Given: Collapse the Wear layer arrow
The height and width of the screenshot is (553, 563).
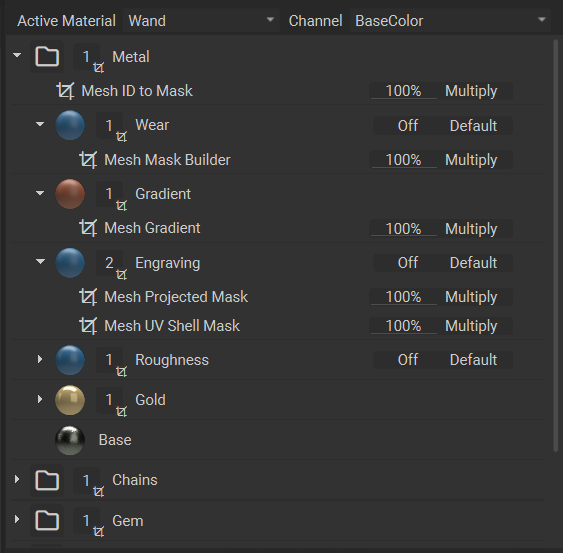Looking at the screenshot, I should point(40,124).
